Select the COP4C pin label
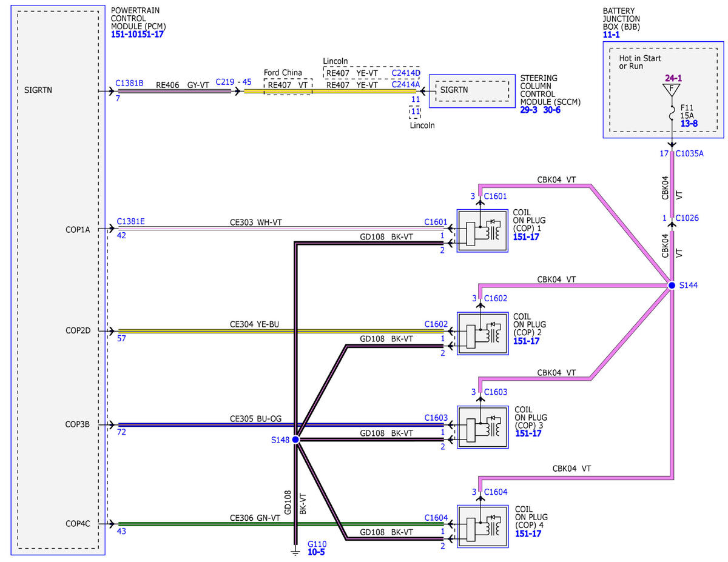 tap(78, 524)
